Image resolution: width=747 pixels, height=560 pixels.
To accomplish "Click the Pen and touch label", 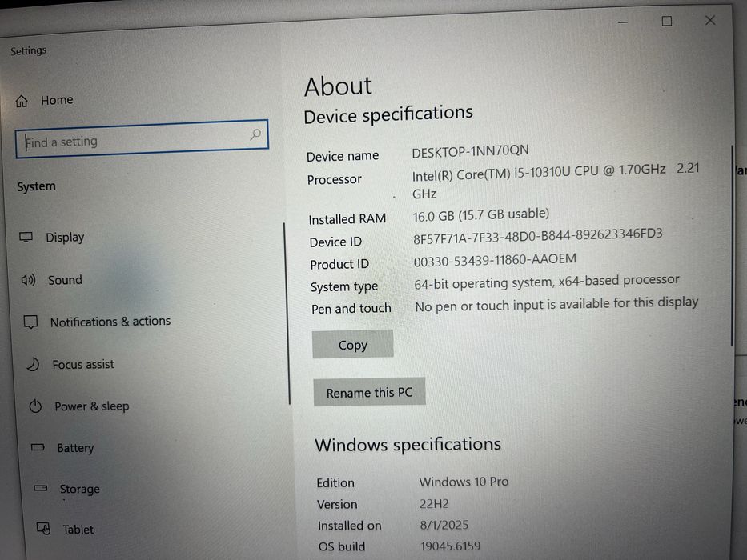I will [351, 309].
